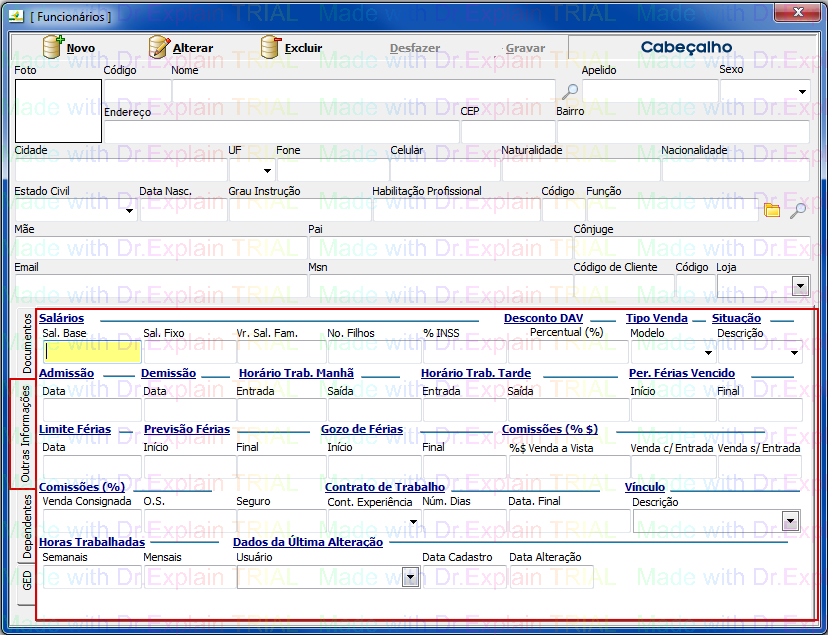Open the Dependentes side tab

pos(26,525)
